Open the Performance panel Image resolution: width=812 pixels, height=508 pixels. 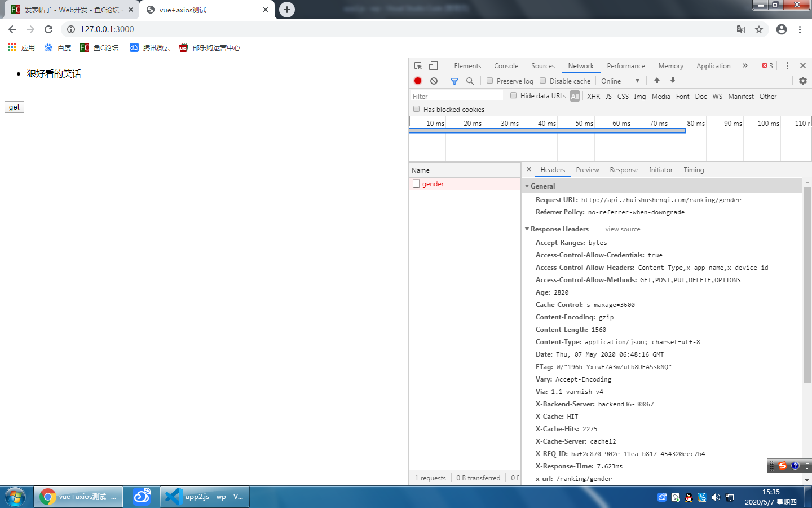click(x=626, y=65)
